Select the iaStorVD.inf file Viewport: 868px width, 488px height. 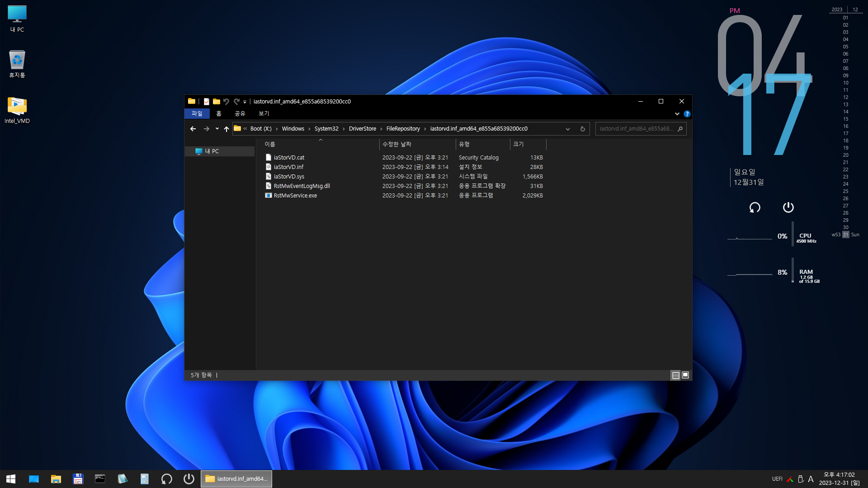(288, 167)
